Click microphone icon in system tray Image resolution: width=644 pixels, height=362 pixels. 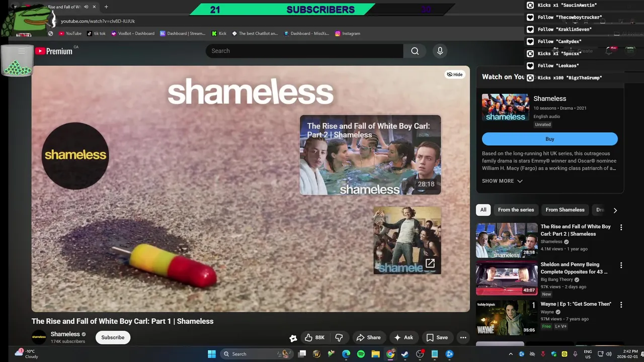(575, 354)
